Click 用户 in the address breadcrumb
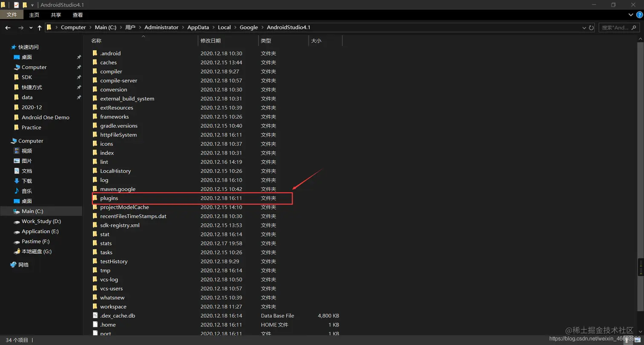Image resolution: width=644 pixels, height=345 pixels. pos(130,27)
